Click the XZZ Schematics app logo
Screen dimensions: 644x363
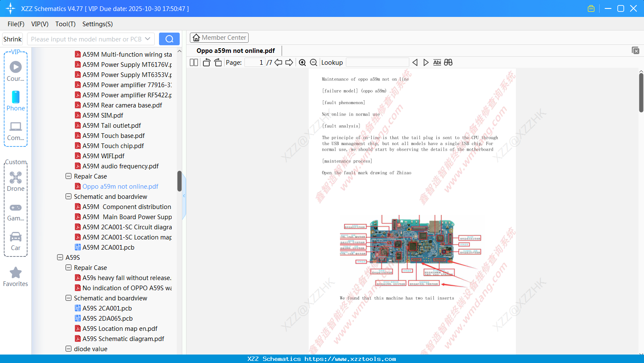click(11, 8)
